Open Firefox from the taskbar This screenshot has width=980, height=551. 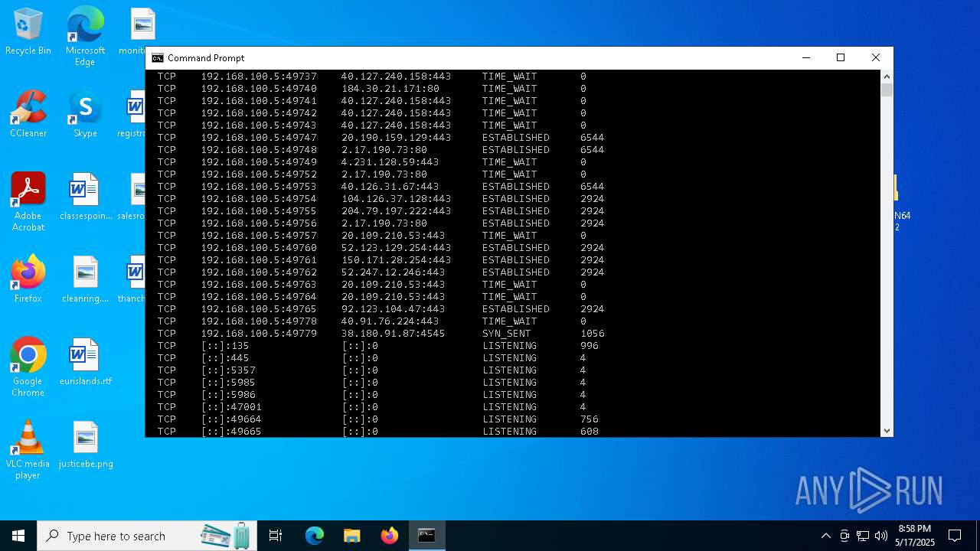[389, 536]
